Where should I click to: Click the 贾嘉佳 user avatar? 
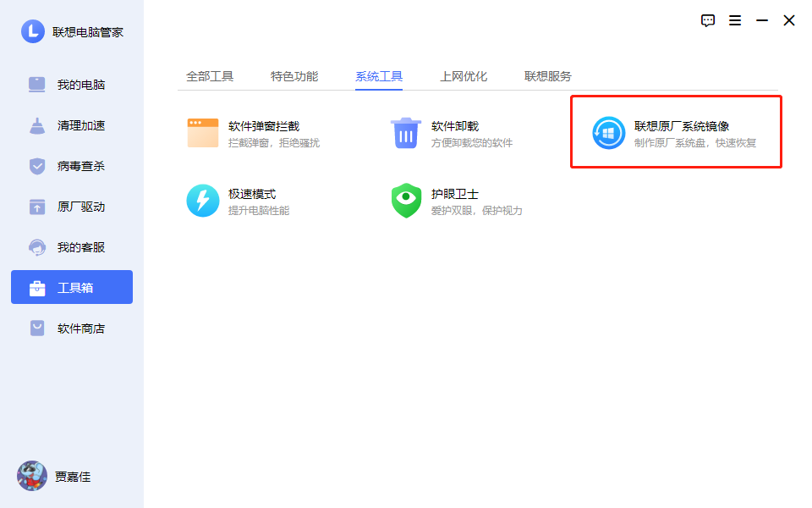tap(32, 476)
